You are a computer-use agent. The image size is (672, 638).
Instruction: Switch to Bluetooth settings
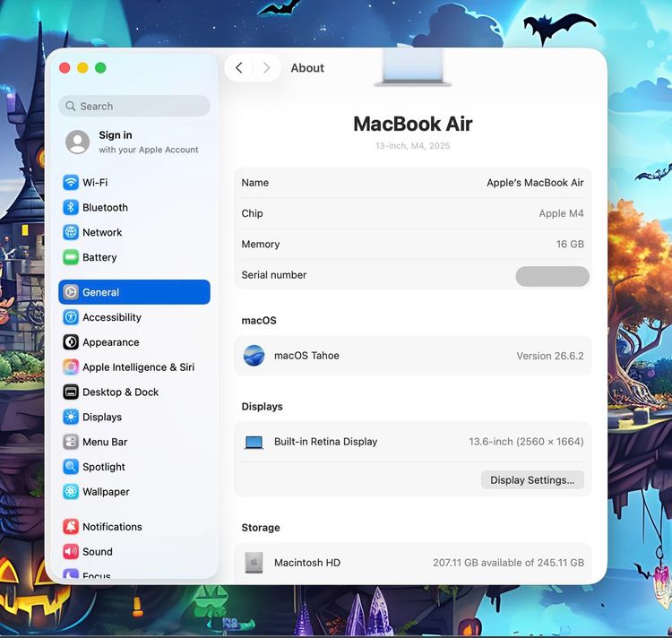134,207
